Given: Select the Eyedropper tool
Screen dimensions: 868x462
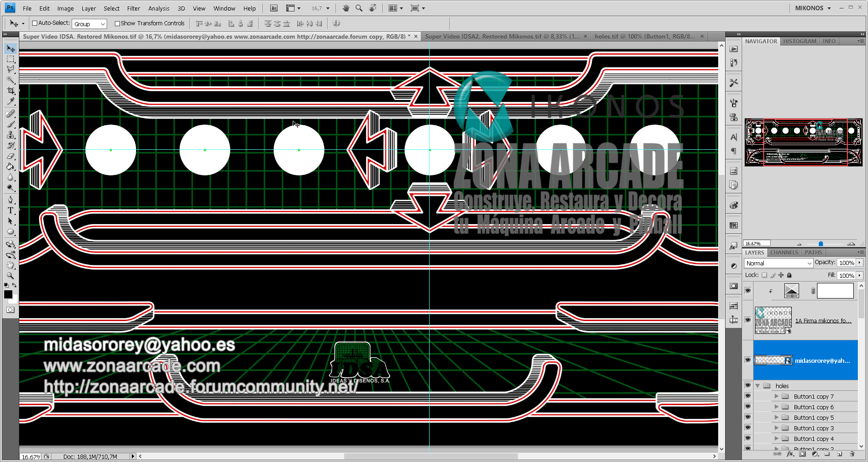Looking at the screenshot, I should click(11, 102).
